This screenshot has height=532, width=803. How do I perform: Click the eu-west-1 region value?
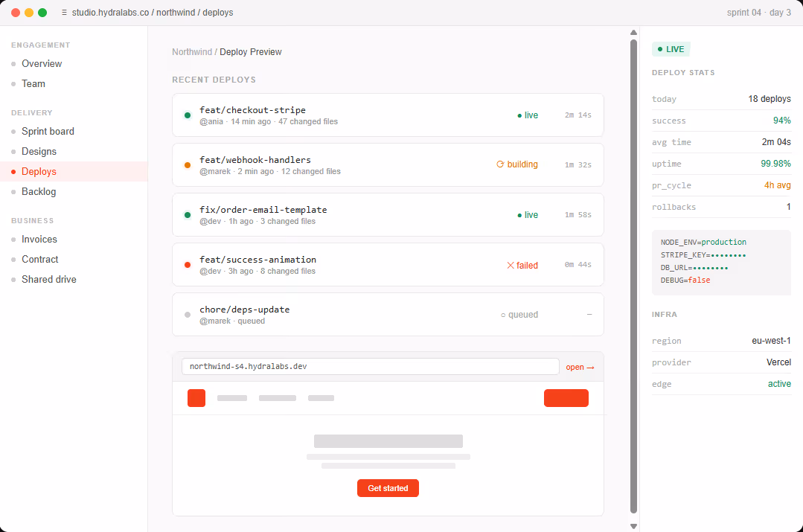click(x=771, y=341)
